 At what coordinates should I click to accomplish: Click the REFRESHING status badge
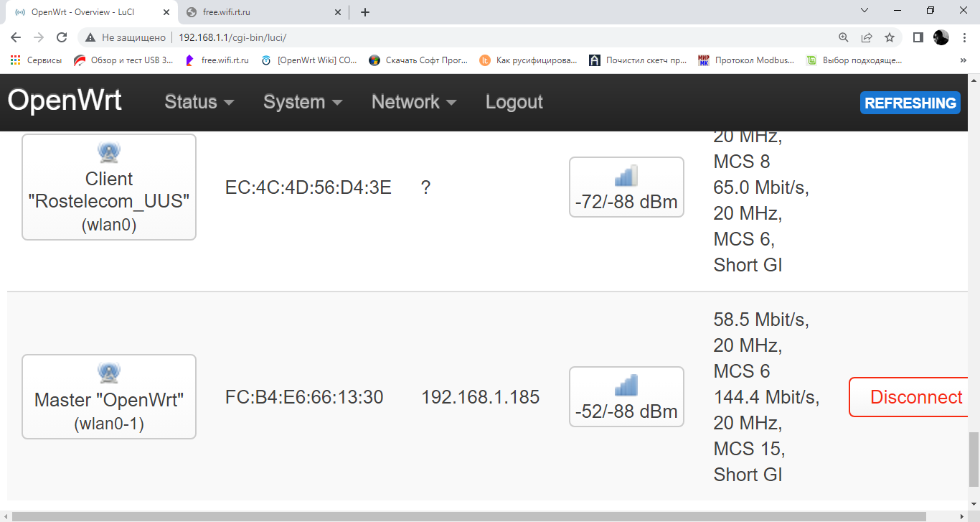point(910,103)
